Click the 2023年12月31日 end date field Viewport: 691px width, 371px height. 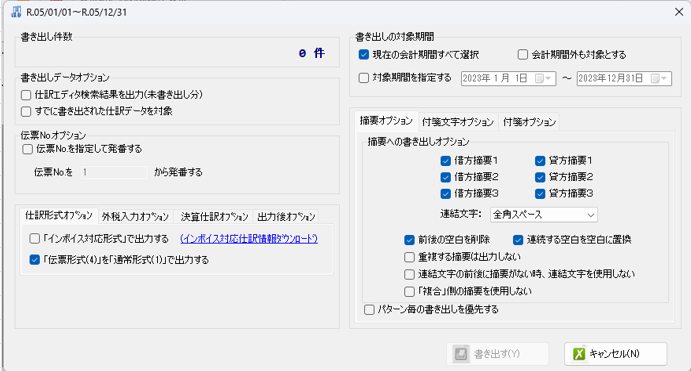point(624,78)
